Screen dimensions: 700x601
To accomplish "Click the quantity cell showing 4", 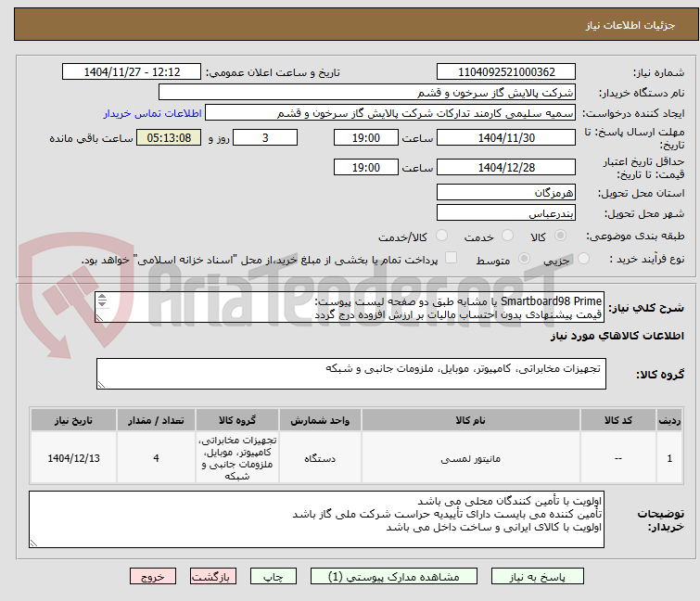I will pos(156,458).
